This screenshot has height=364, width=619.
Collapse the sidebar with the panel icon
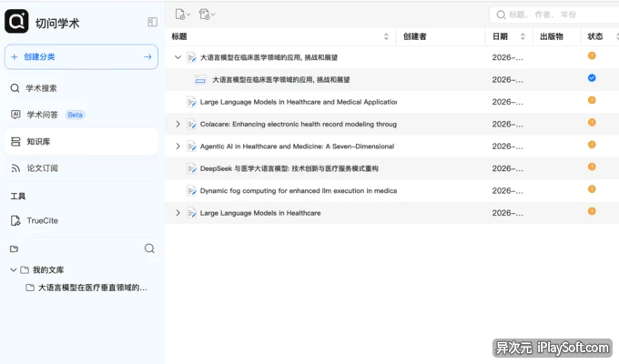coord(152,22)
